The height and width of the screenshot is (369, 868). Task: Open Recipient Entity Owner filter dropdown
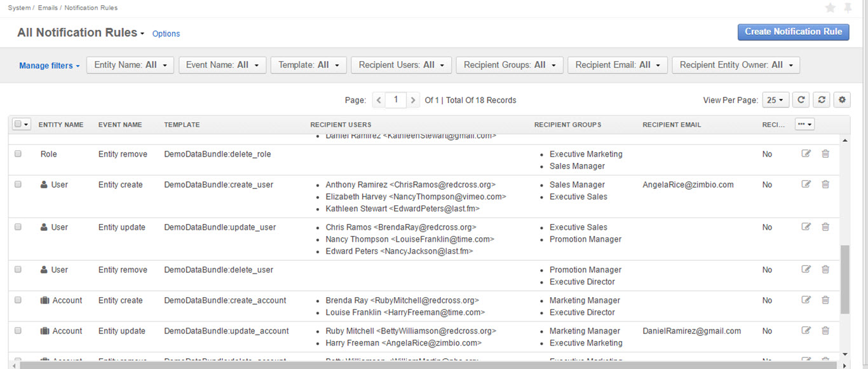(x=736, y=65)
